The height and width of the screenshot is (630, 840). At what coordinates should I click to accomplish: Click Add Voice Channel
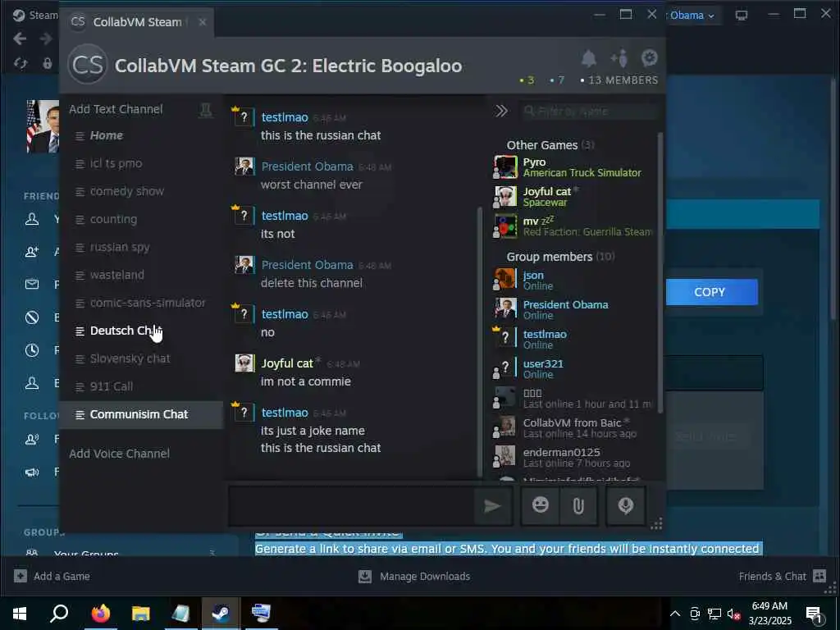coord(119,454)
